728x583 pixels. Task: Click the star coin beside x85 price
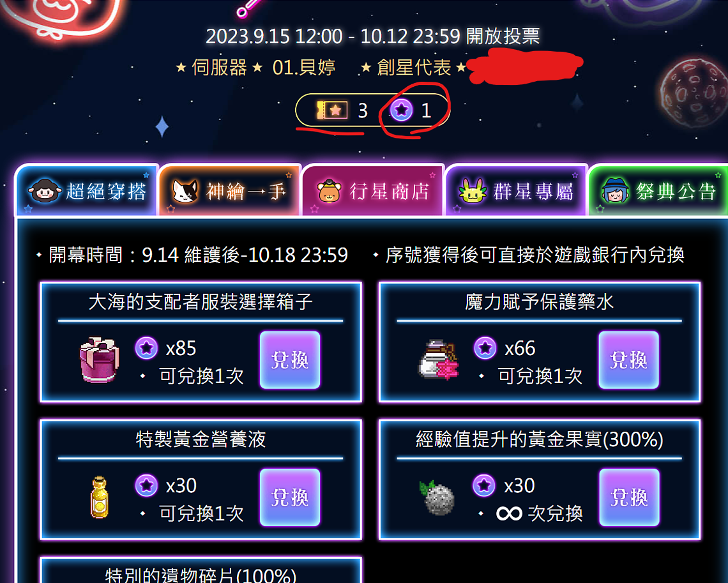[146, 347]
